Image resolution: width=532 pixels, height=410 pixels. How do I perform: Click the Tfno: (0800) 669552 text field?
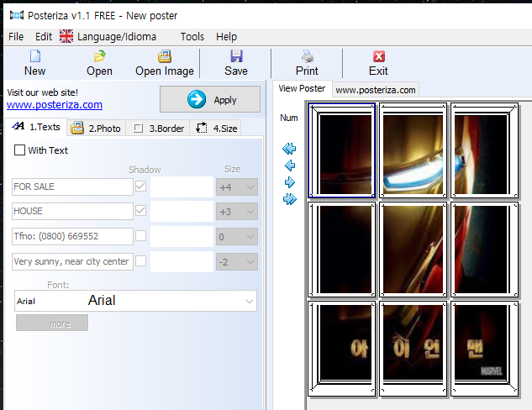72,236
